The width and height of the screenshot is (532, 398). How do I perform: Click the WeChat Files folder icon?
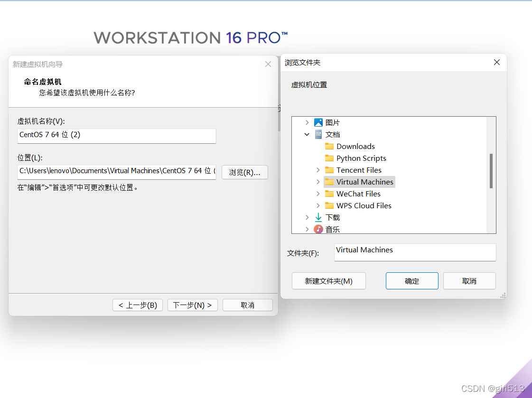click(x=329, y=194)
